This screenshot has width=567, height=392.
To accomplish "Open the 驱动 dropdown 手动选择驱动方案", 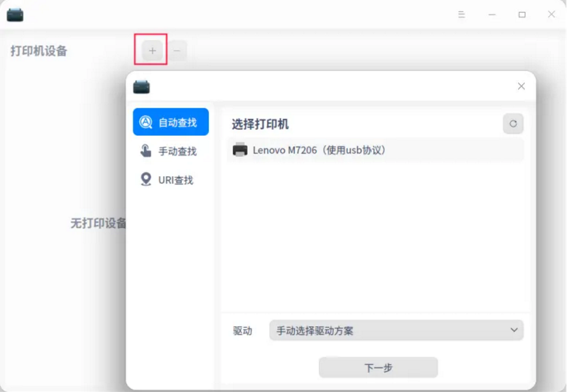I will pos(396,330).
